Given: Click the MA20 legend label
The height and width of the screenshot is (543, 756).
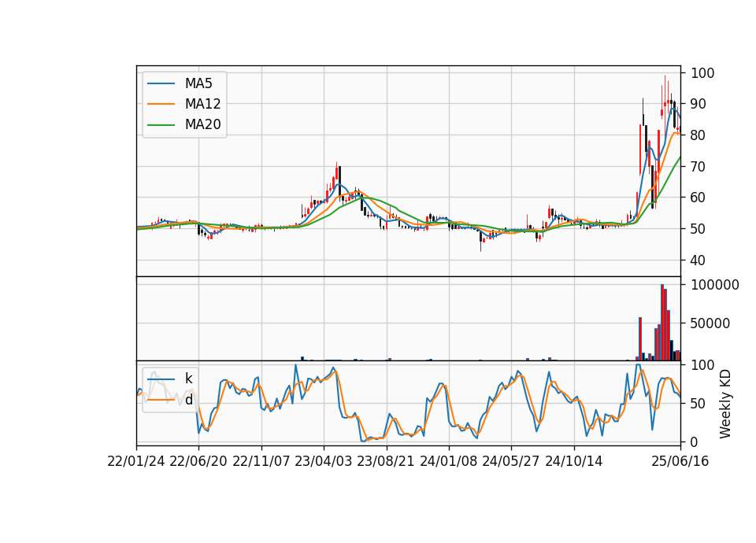Looking at the screenshot, I should pyautogui.click(x=202, y=125).
